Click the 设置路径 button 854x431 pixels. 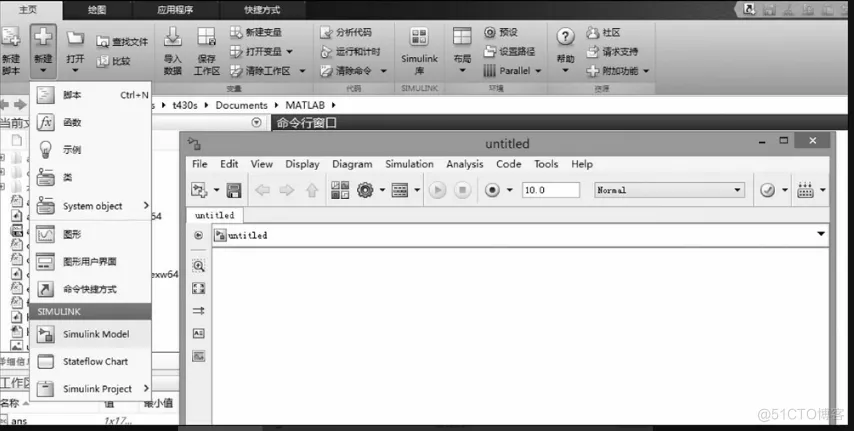point(509,51)
